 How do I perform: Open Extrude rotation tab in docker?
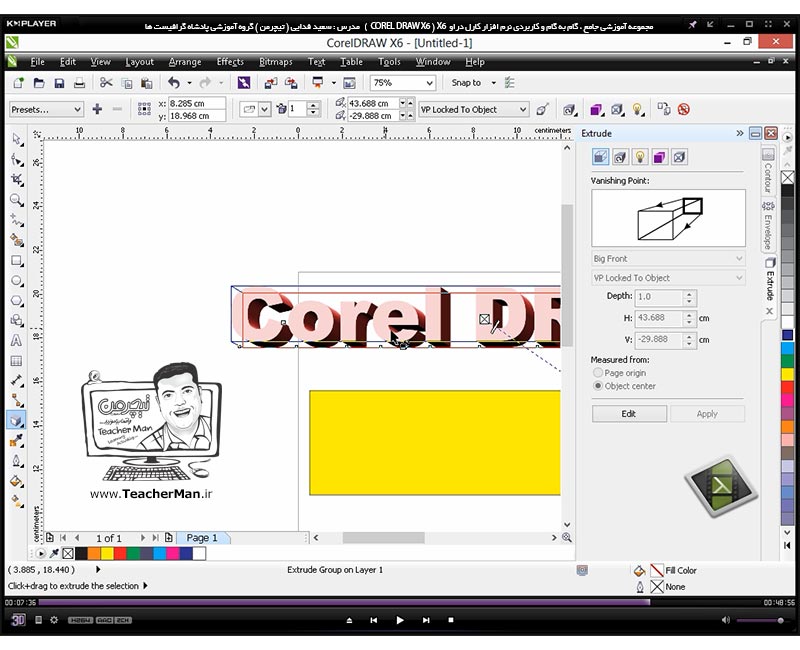pos(620,157)
